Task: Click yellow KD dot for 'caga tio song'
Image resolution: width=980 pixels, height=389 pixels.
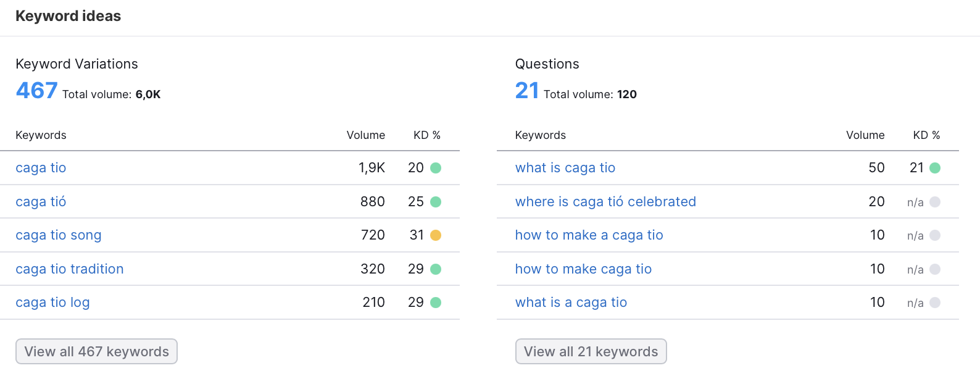Action: pyautogui.click(x=436, y=235)
